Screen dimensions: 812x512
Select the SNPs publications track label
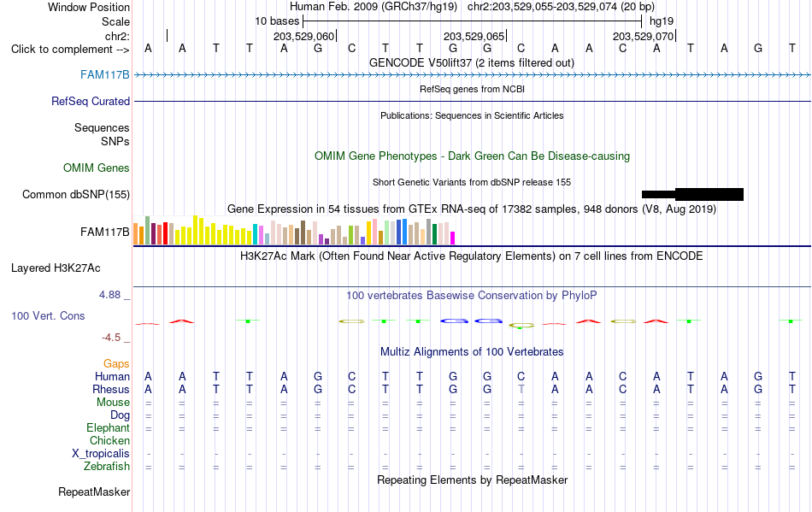[x=115, y=141]
